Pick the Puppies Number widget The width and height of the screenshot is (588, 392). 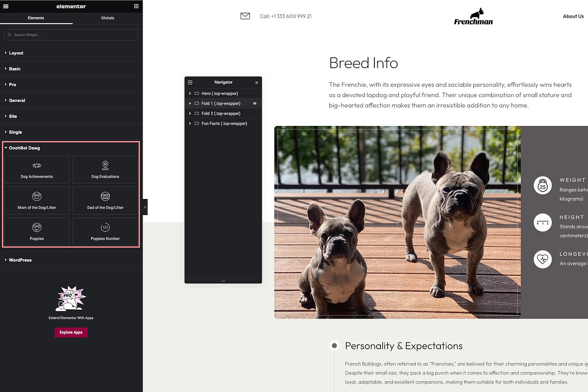pyautogui.click(x=105, y=231)
